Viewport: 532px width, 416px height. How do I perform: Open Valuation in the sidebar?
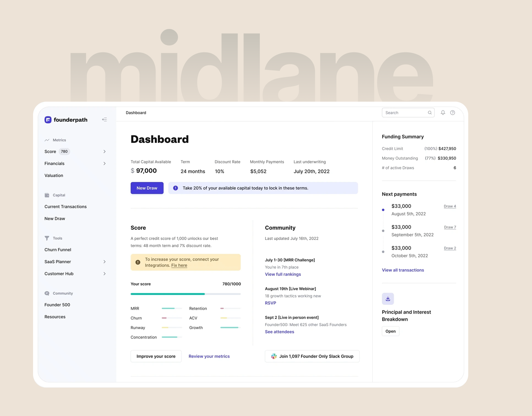click(54, 175)
